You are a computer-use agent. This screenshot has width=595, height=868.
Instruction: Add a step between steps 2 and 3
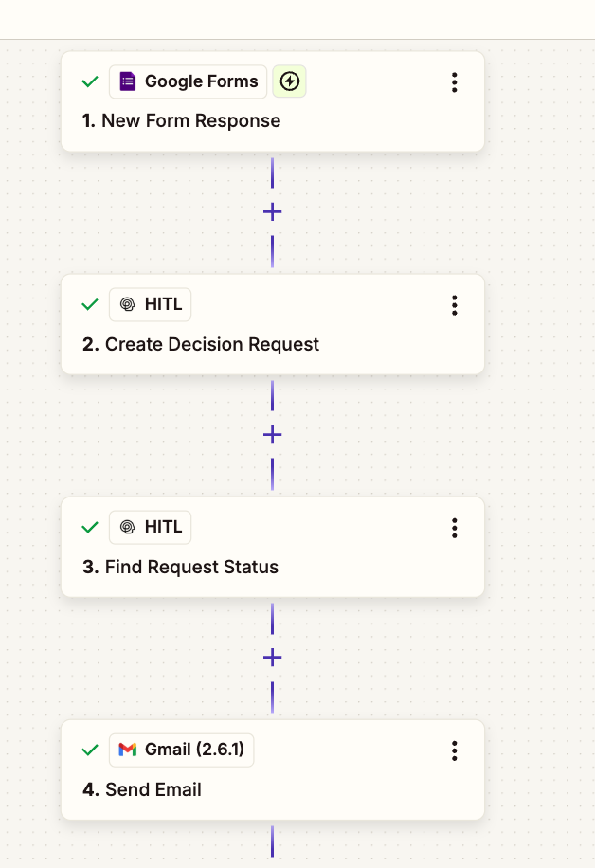[x=272, y=434]
